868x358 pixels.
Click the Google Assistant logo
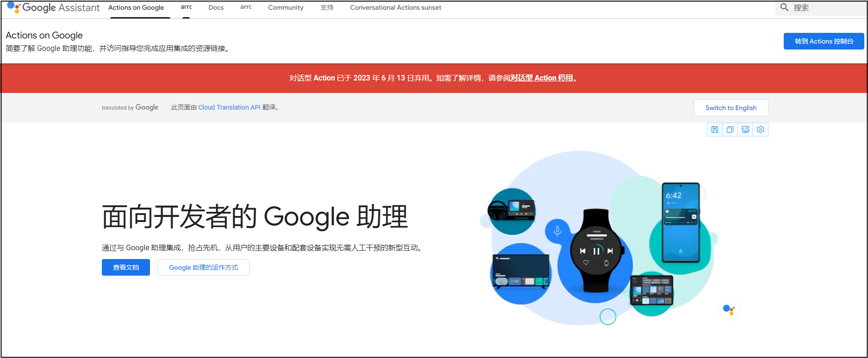53,8
